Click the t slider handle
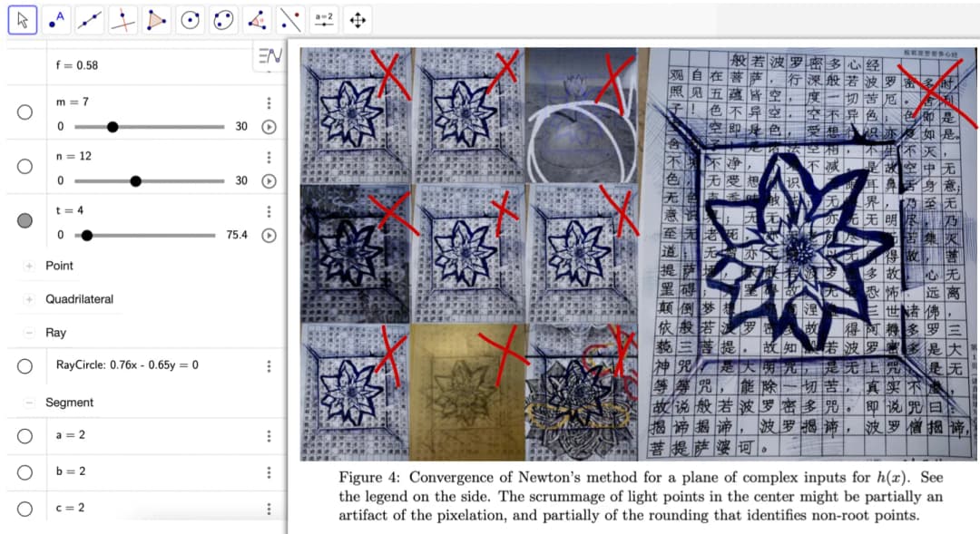The width and height of the screenshot is (980, 534). 87,236
